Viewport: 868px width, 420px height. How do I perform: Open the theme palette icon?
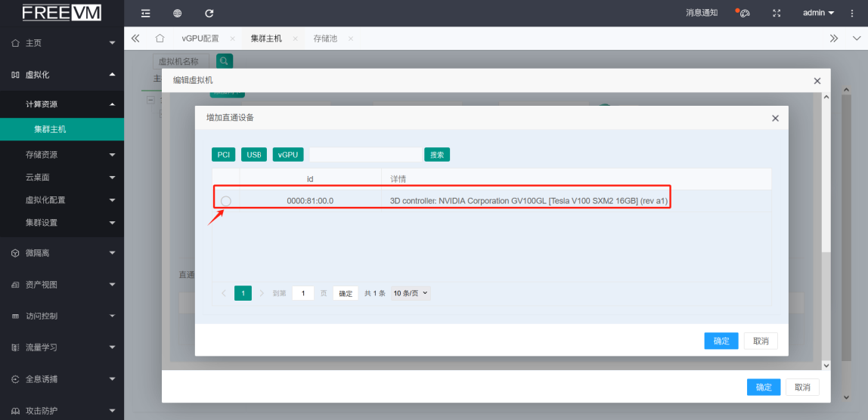tap(743, 13)
